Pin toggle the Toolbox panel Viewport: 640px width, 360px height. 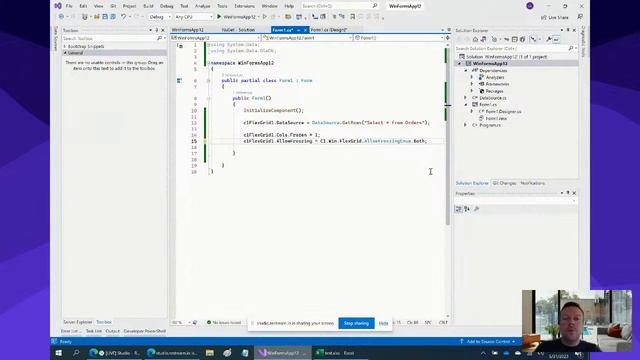[157, 30]
